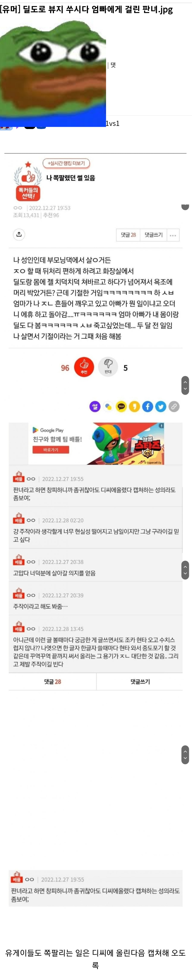Click the upload share icon below the post date
This screenshot has width=192, height=980.
pos(19,234)
